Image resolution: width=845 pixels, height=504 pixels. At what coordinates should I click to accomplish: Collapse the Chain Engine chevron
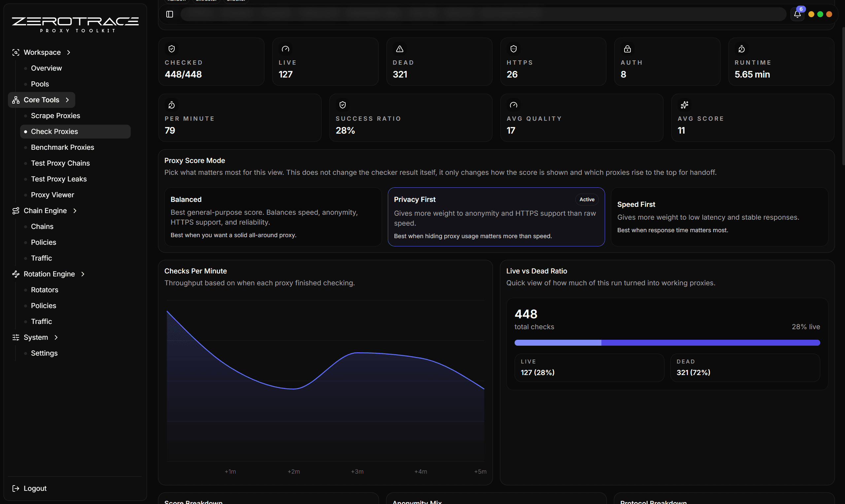click(75, 211)
